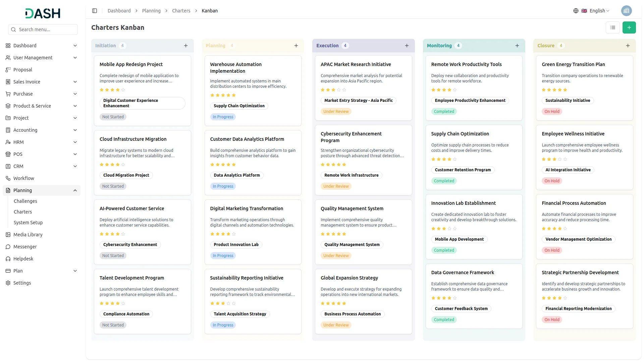Open the Green Energy Transition Plan card
Screen dimensions: 644x362
[x=573, y=64]
